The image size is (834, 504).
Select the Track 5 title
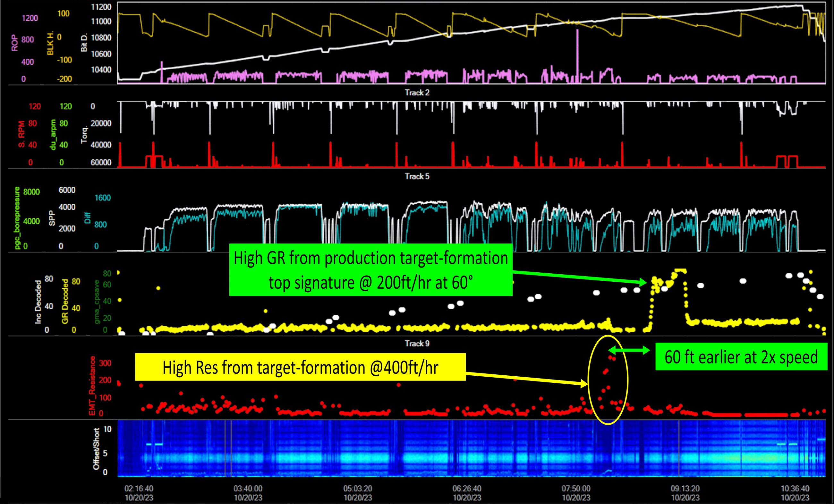(x=417, y=176)
